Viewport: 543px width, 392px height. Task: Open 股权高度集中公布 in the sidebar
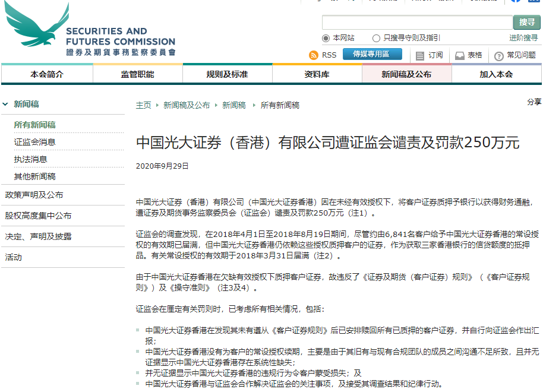[38, 216]
